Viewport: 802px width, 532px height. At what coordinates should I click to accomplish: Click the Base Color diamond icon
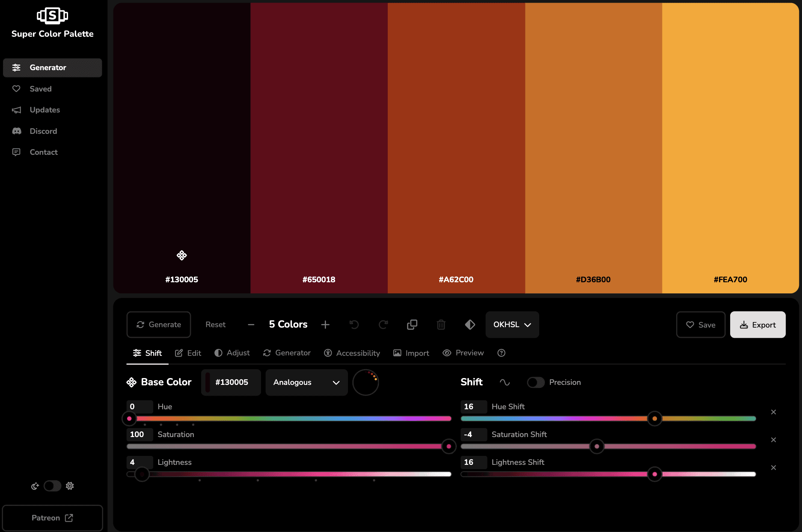point(131,382)
